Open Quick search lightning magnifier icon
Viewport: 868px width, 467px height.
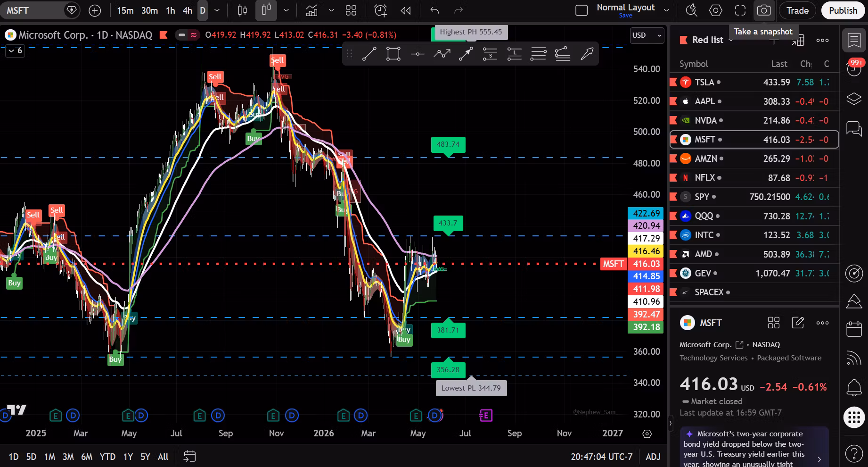691,10
